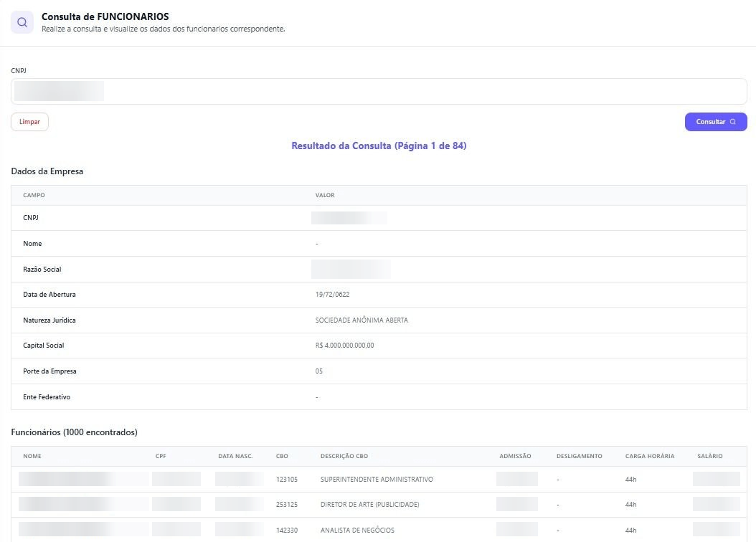Select the "Natureza Jurídica" row label
756x542 pixels.
49,320
